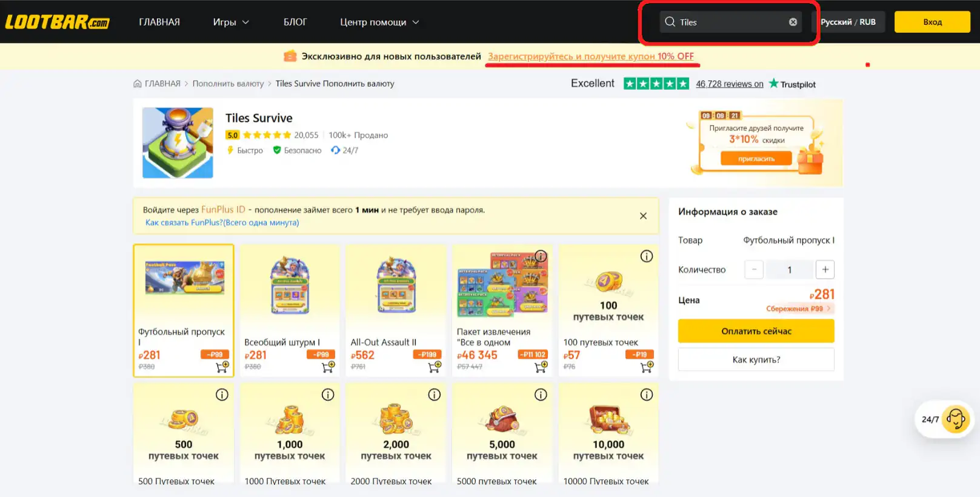Focus the Tiles search input field
The height and width of the screenshot is (497, 980).
click(x=730, y=22)
